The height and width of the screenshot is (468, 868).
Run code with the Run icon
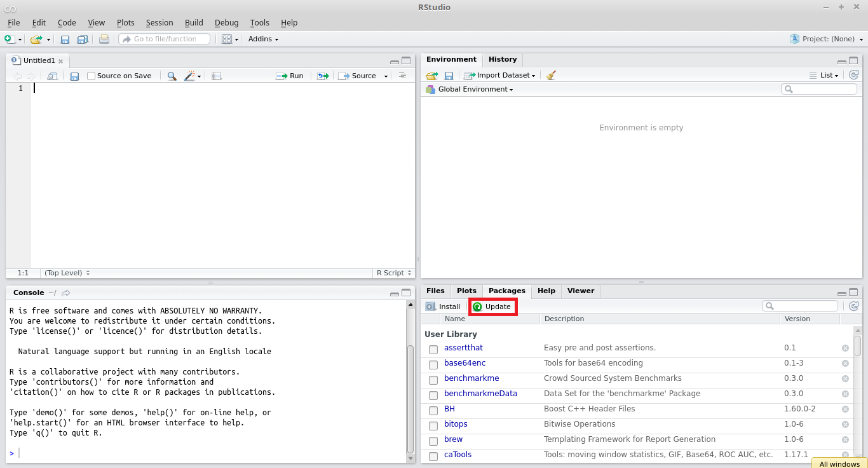pos(290,76)
